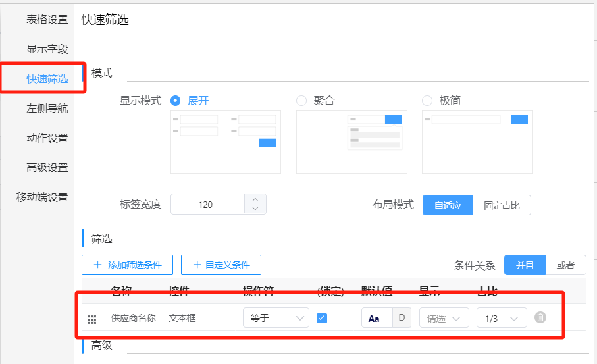Open the 显示 请选 dropdown
This screenshot has width=597, height=364.
[x=444, y=318]
